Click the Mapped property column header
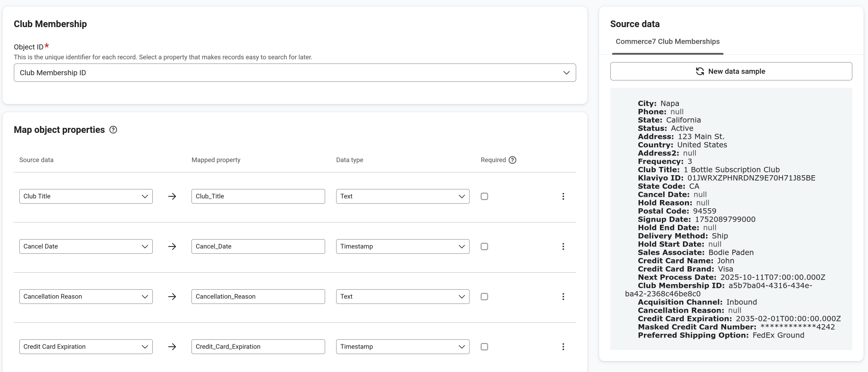The height and width of the screenshot is (372, 868). point(216,160)
